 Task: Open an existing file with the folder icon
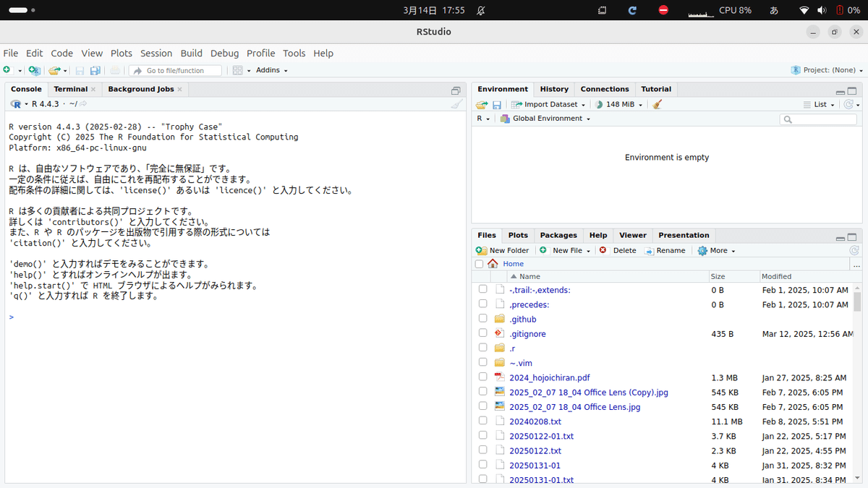click(54, 69)
